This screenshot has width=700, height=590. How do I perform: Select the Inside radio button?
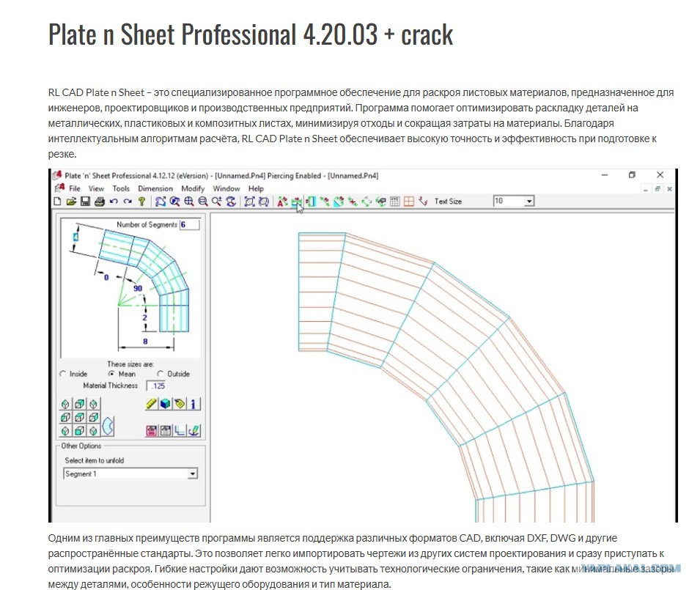[63, 374]
